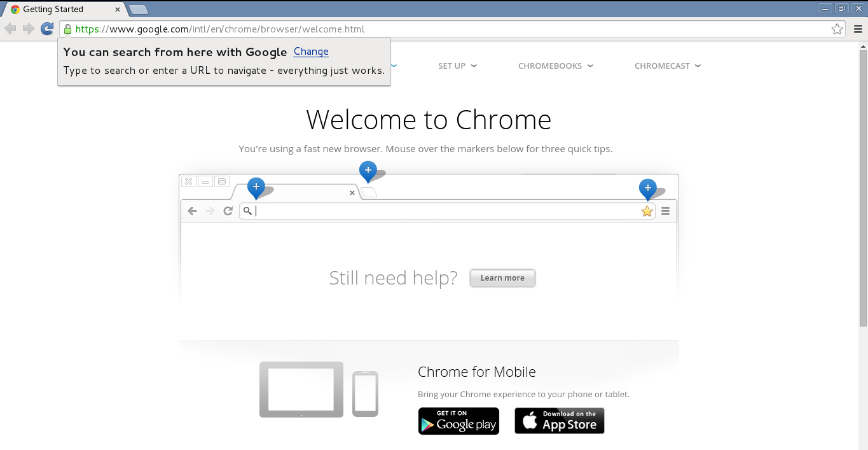Click the Chrome for Mobile heading
This screenshot has width=868, height=450.
[x=477, y=372]
